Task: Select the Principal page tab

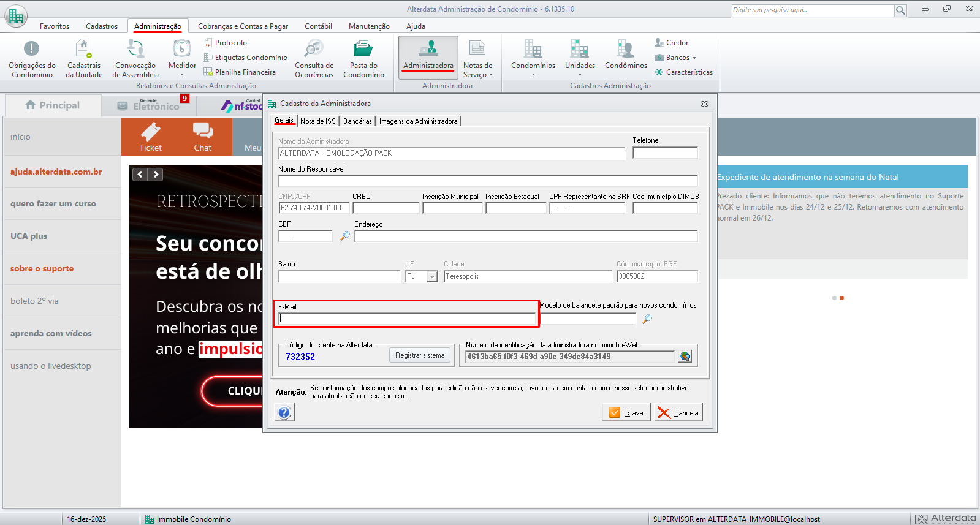Action: (53, 105)
